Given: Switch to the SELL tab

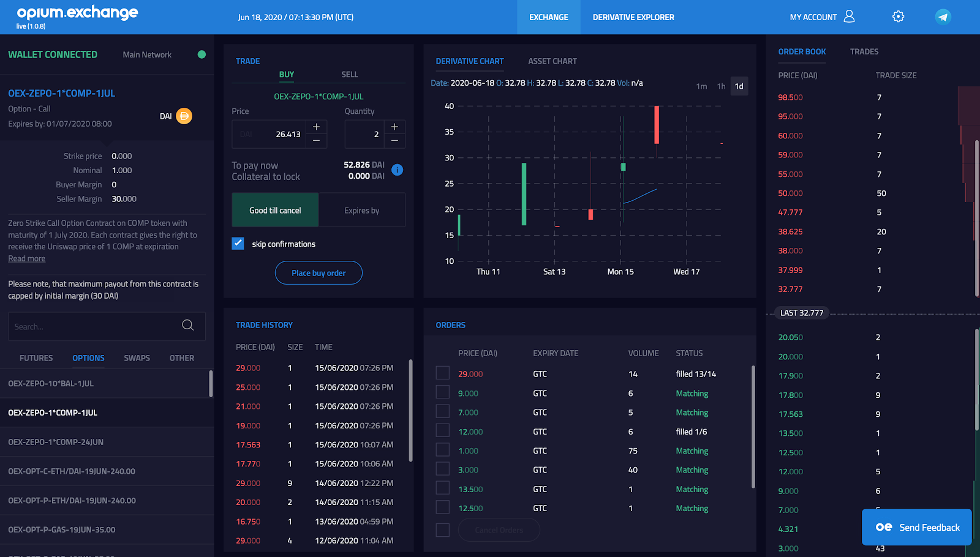Looking at the screenshot, I should pos(349,74).
